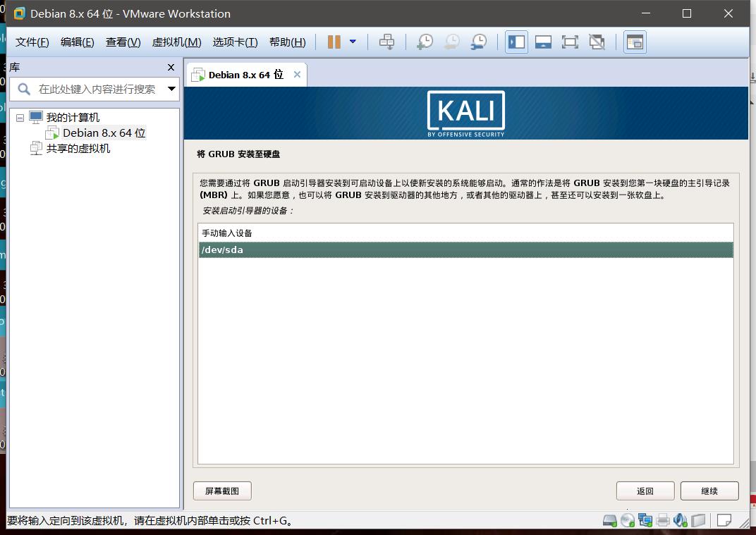The image size is (756, 535).
Task: Maximize the VMware Workstation window
Action: coord(687,13)
